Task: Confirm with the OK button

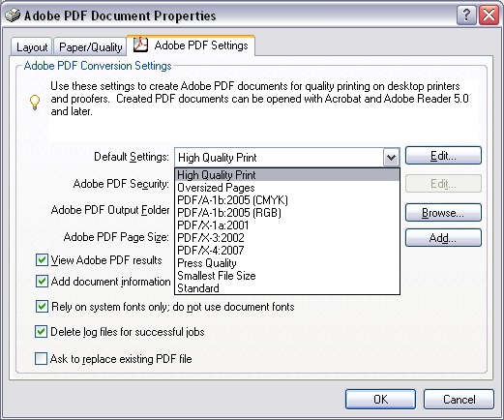Action: pyautogui.click(x=380, y=399)
